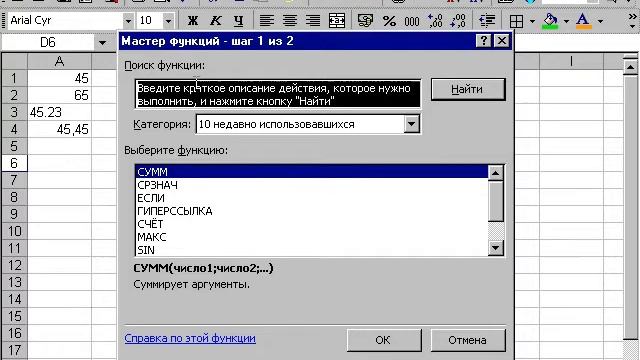
Task: Apply Merge and Center to cells
Action: (x=337, y=20)
